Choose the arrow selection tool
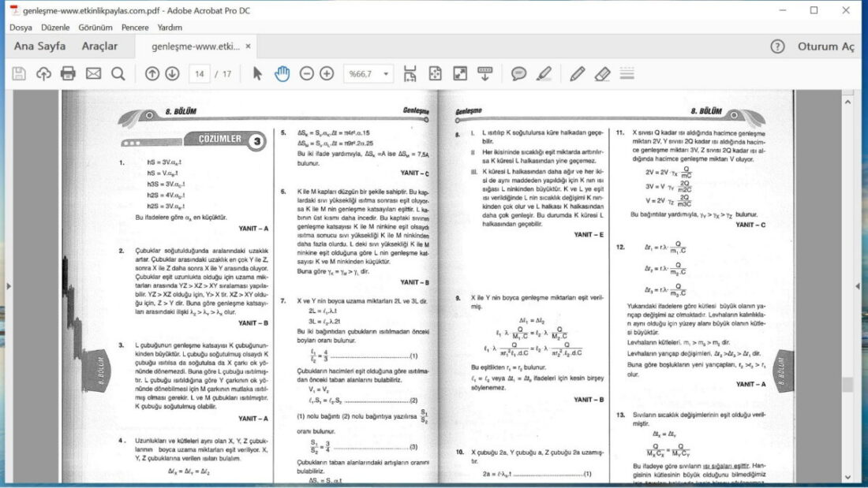Image resolution: width=868 pixels, height=488 pixels. pos(257,73)
